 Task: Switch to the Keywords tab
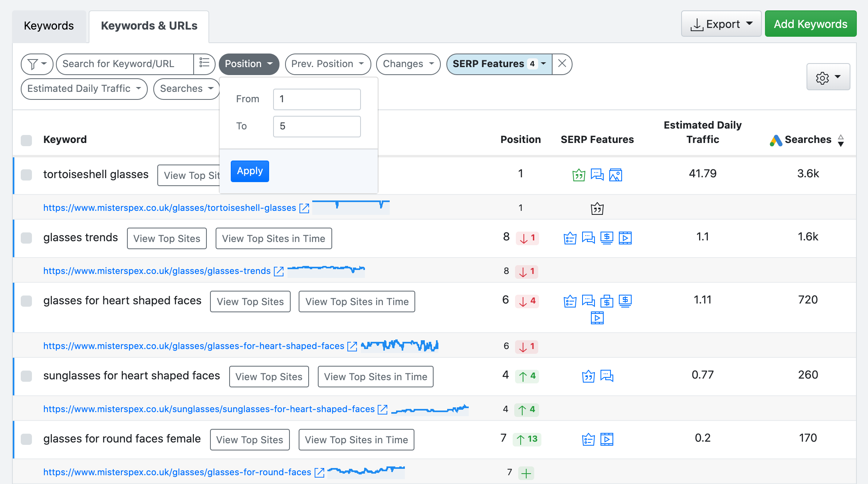[49, 26]
